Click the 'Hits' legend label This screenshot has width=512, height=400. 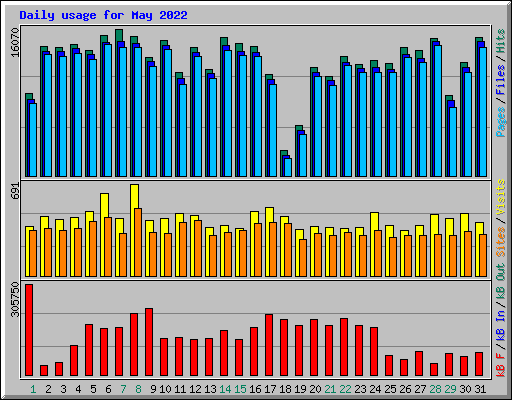500,41
